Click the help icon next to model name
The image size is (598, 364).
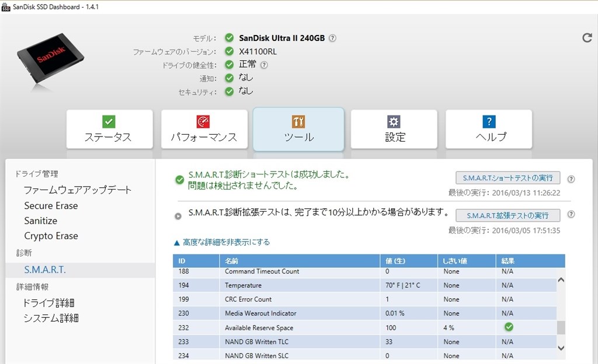[332, 38]
